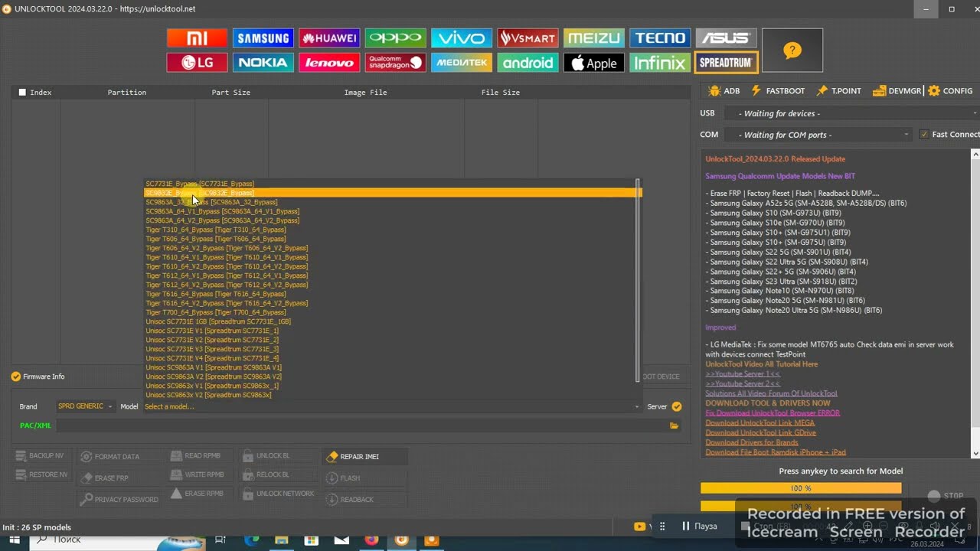Viewport: 980px width, 551px height.
Task: Open the SPRD GENERIC brand dropdown
Action: tap(85, 406)
